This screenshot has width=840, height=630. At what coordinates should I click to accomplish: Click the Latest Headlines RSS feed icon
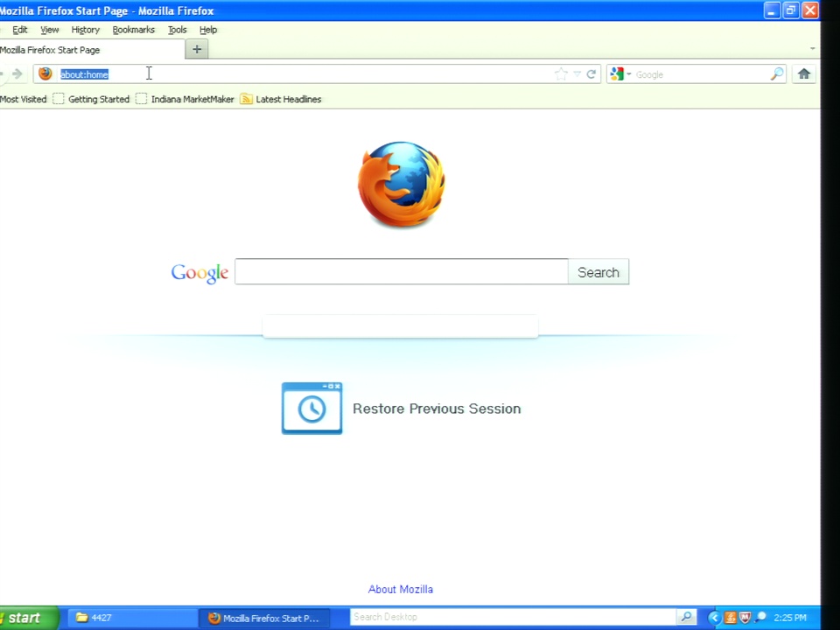pos(247,99)
